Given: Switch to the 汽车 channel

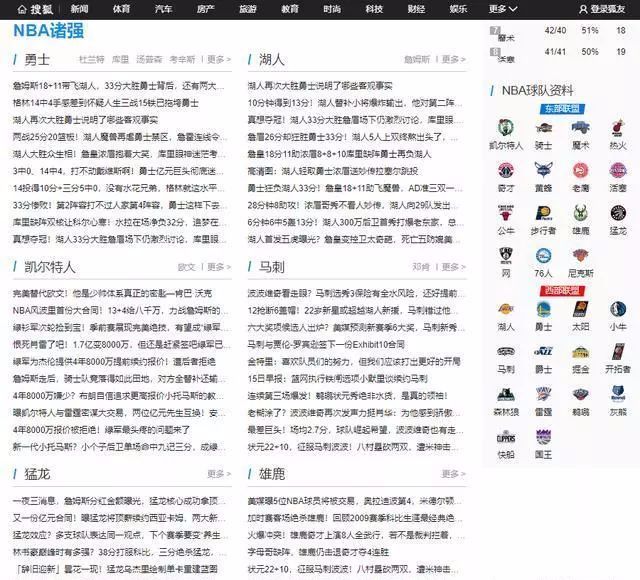Looking at the screenshot, I should 164,9.
